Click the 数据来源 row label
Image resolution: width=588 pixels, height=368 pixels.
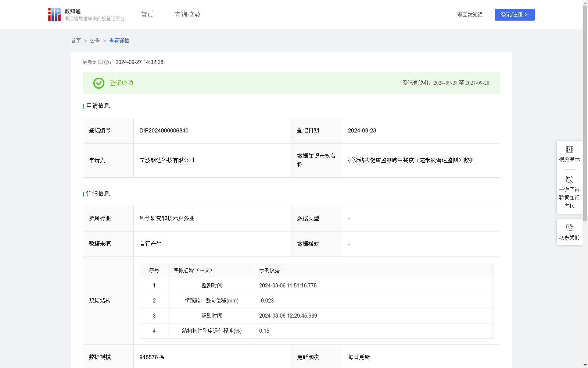[100, 244]
